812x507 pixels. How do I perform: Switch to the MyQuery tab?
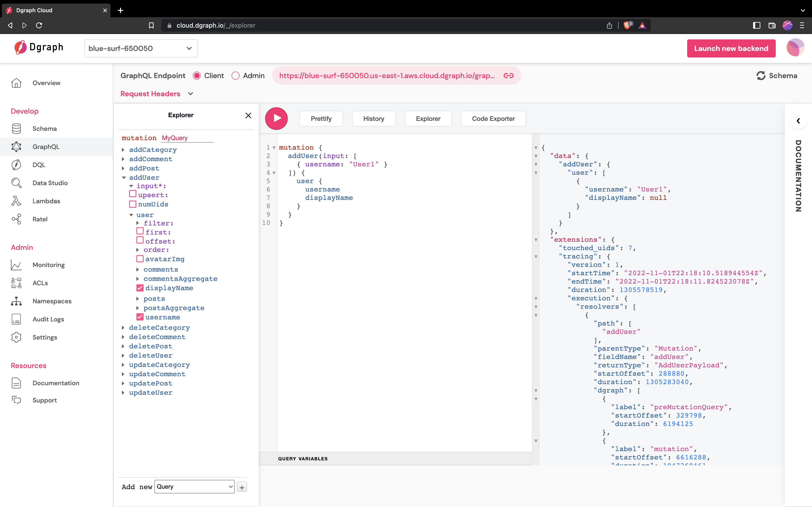174,138
